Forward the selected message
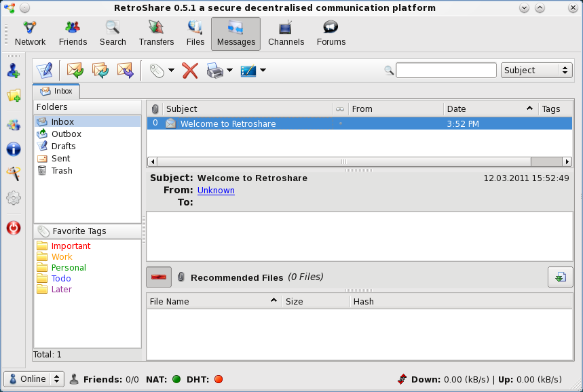The image size is (583, 392). [x=126, y=71]
